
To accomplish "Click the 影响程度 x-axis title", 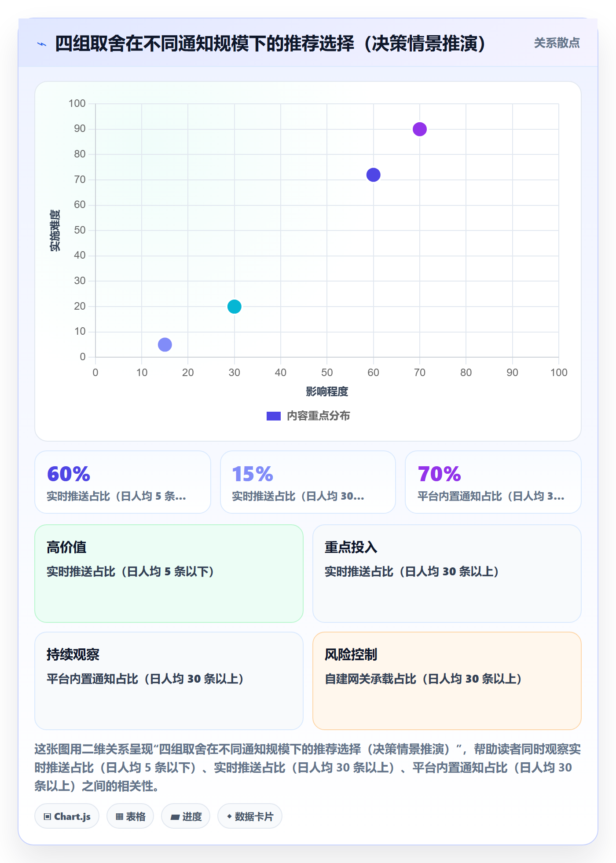I will coord(327,391).
